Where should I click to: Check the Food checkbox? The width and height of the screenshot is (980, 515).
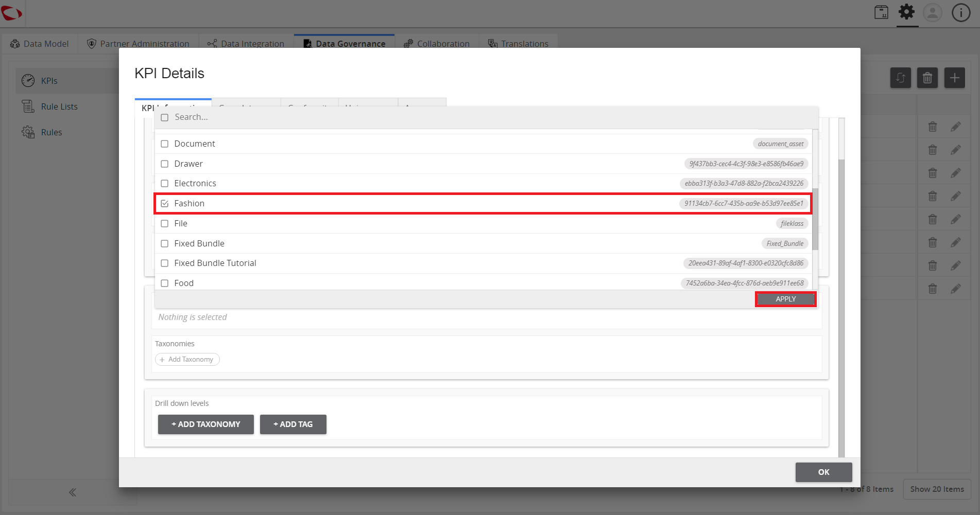(x=165, y=283)
